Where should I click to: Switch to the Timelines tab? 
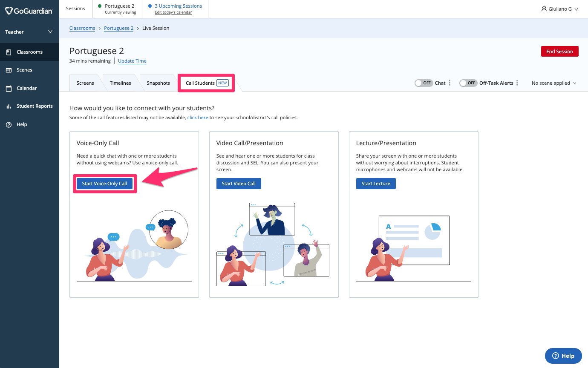tap(120, 83)
